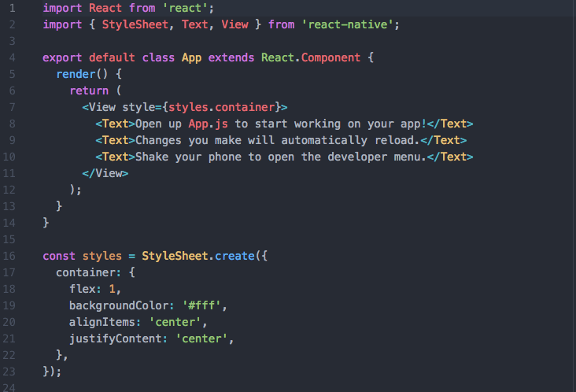Image resolution: width=576 pixels, height=392 pixels.
Task: Click the closing </View> tag
Action: 105,173
